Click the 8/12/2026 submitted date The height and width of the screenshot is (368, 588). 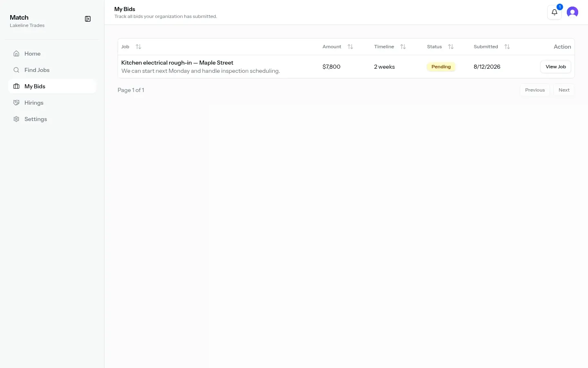[487, 67]
